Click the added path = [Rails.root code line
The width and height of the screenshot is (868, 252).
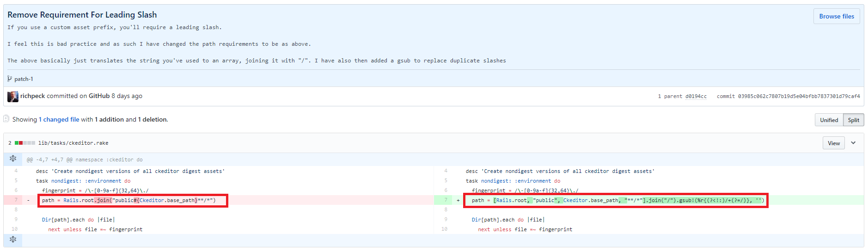(x=618, y=200)
